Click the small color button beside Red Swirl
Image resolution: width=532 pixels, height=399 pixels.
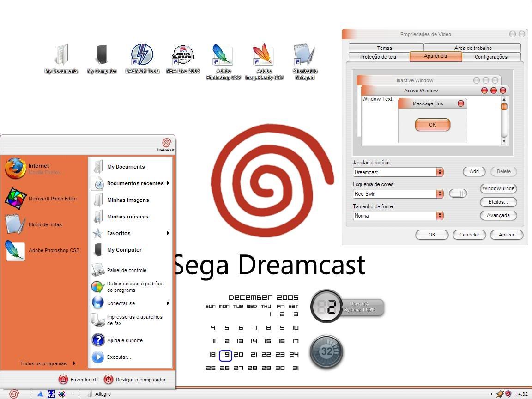pos(458,193)
